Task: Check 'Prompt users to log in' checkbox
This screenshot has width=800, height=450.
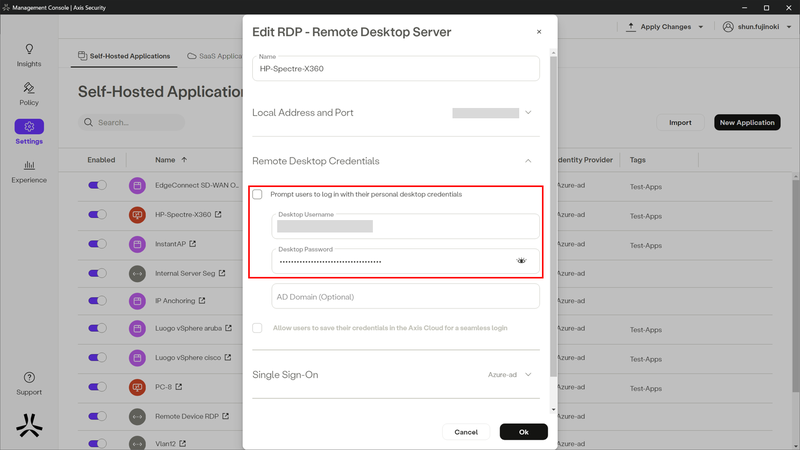Action: pos(257,194)
